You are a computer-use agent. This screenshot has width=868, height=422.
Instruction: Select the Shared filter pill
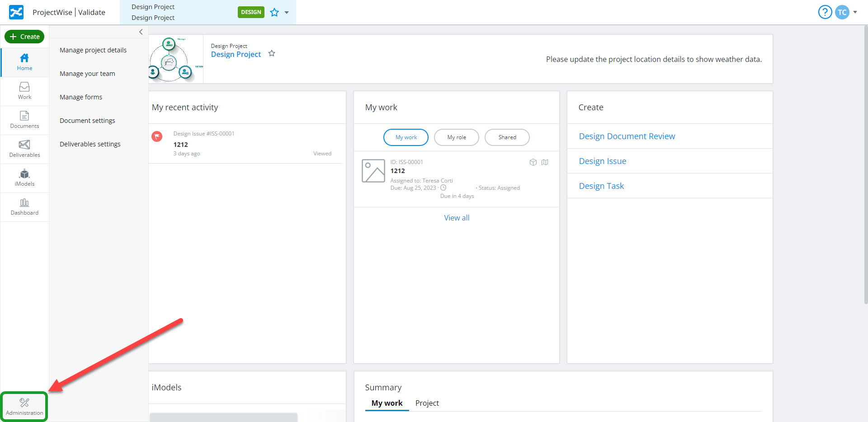coord(507,137)
